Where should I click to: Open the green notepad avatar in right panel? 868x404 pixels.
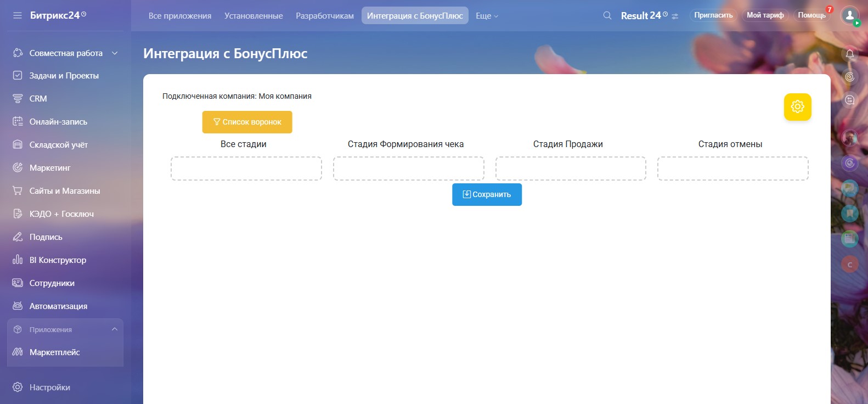point(850,239)
